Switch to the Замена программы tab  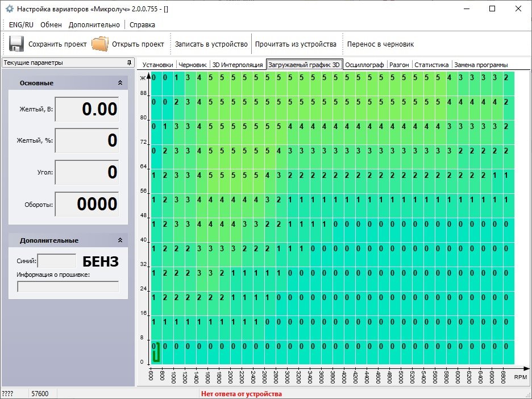(x=481, y=65)
